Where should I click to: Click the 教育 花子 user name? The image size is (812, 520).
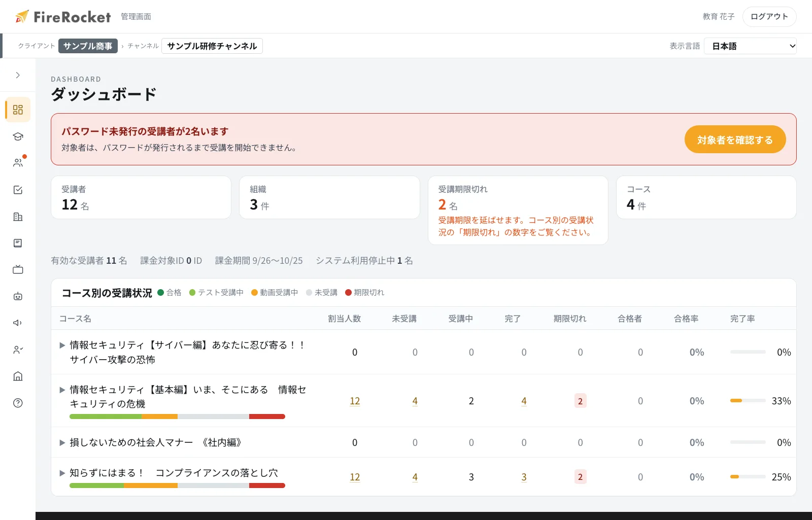[719, 17]
